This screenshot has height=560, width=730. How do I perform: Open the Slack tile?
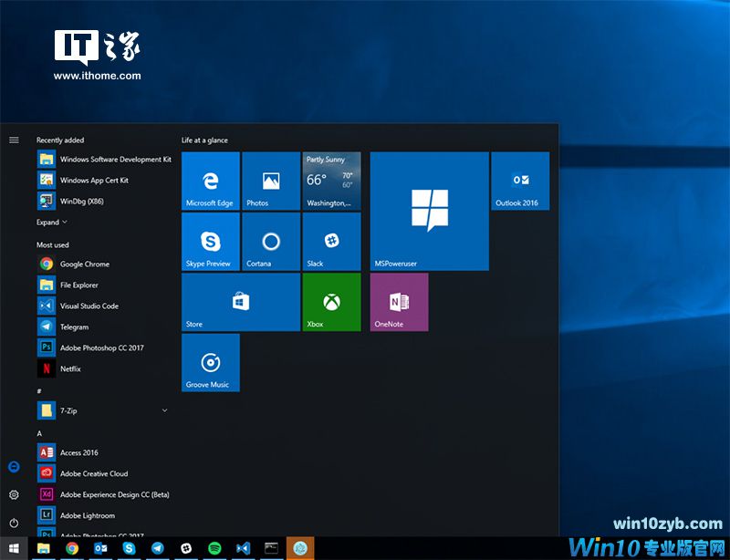point(330,242)
